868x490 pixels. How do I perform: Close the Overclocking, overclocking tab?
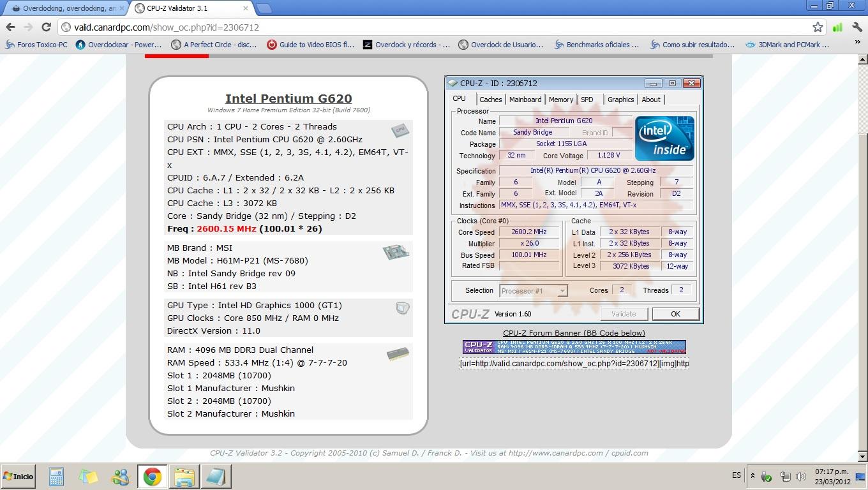[x=123, y=8]
